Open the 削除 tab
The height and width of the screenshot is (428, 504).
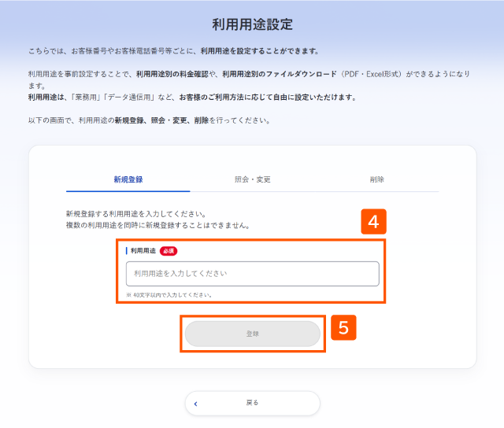pos(376,179)
